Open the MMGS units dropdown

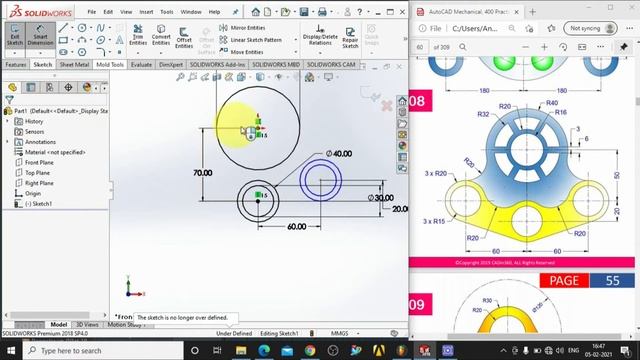click(358, 333)
